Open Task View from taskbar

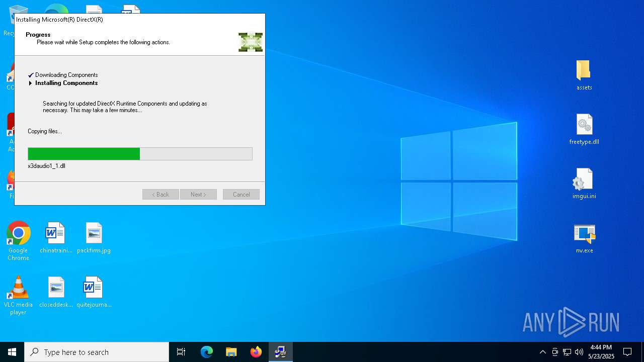[181, 352]
